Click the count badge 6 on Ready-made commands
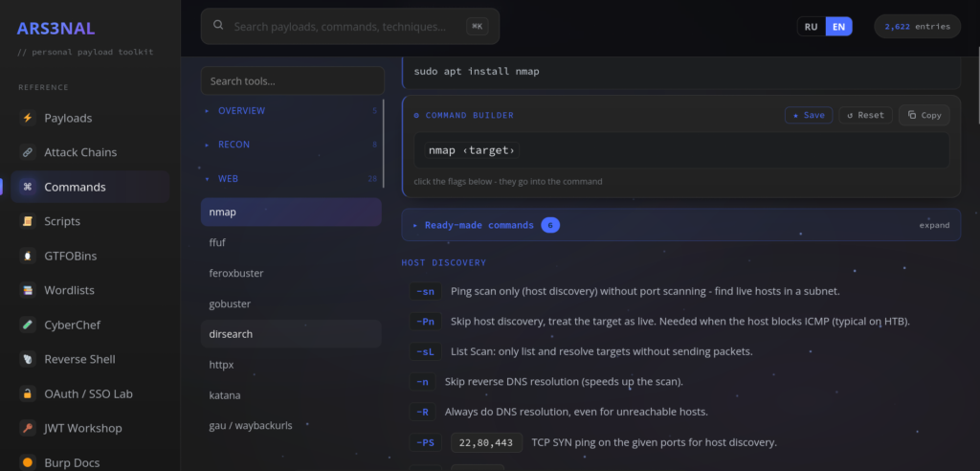 [x=550, y=225]
